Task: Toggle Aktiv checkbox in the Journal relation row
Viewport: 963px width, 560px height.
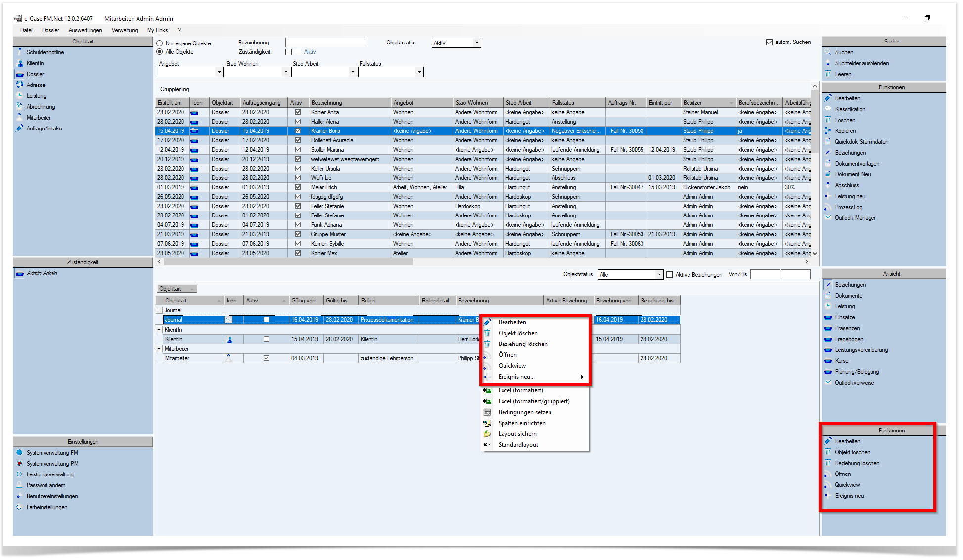Action: (x=267, y=320)
